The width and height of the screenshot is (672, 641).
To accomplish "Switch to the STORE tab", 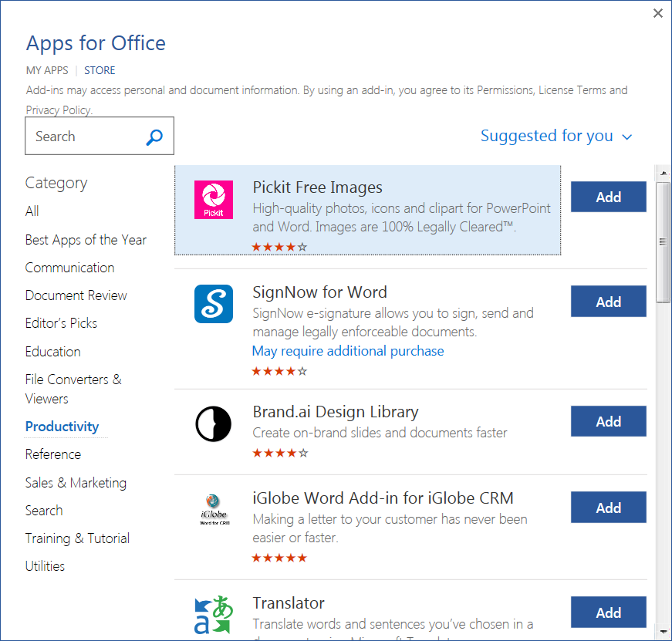I will 100,70.
